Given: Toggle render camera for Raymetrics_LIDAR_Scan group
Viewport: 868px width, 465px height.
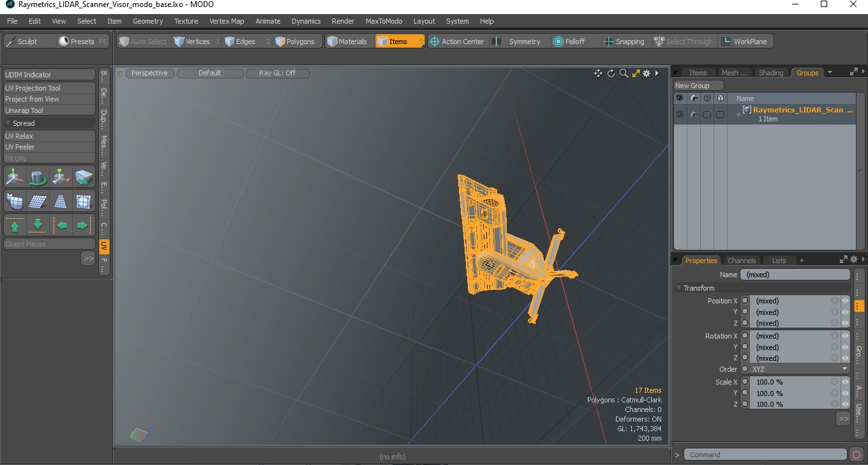Looking at the screenshot, I should pos(693,114).
